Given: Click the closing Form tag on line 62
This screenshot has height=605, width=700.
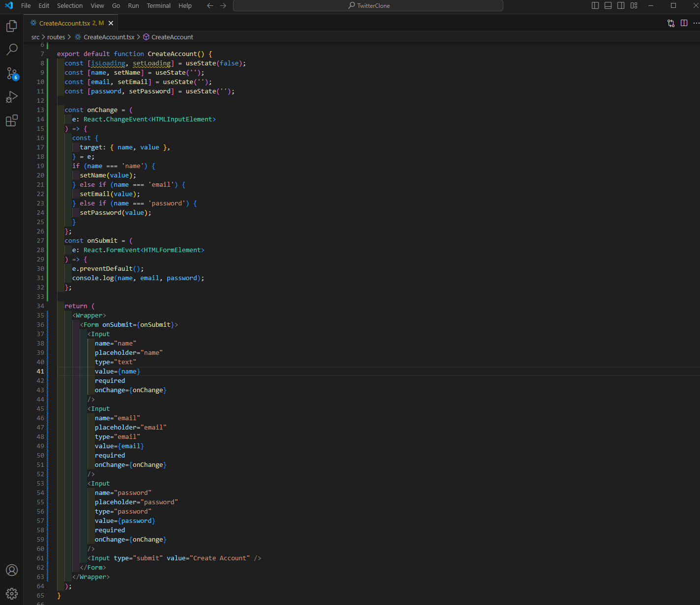Looking at the screenshot, I should (x=93, y=568).
